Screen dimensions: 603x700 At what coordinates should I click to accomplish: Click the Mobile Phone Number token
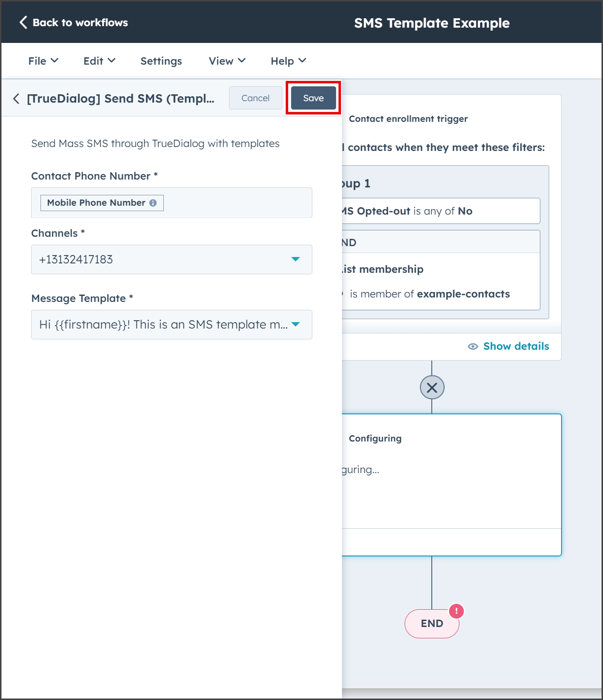[102, 203]
